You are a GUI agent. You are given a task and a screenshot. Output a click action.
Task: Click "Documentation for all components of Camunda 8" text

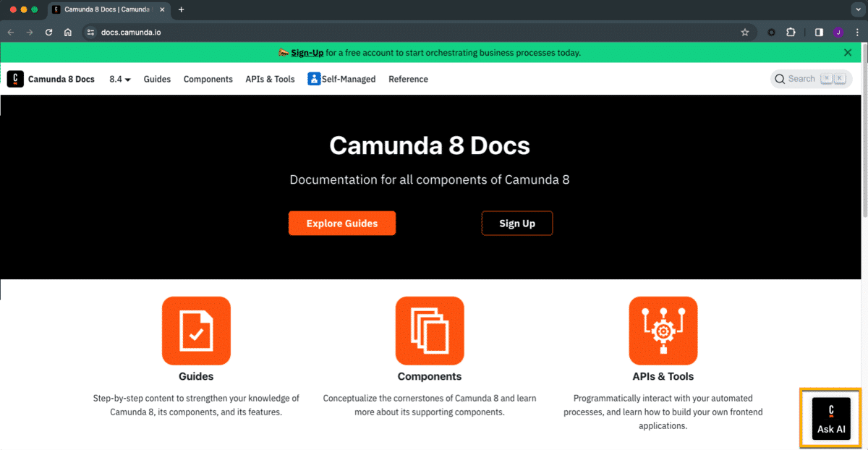430,179
